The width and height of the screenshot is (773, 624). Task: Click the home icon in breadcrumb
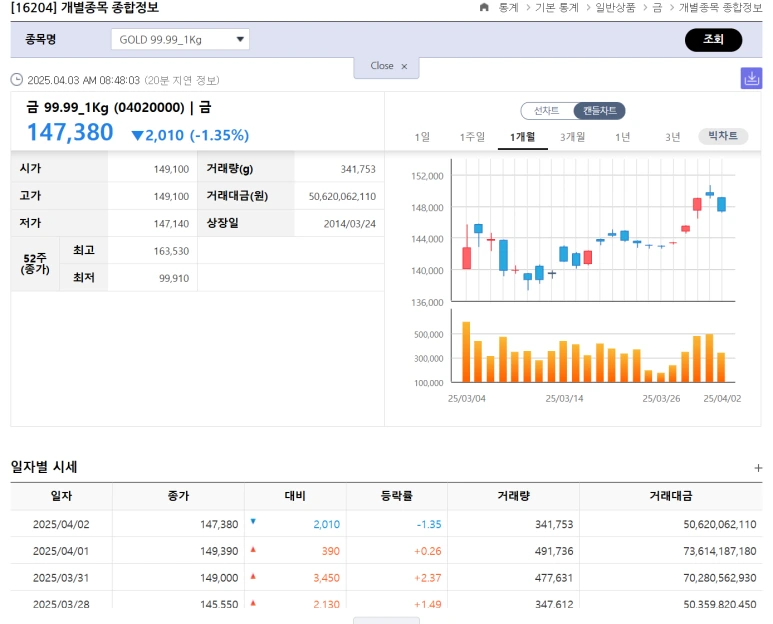484,7
